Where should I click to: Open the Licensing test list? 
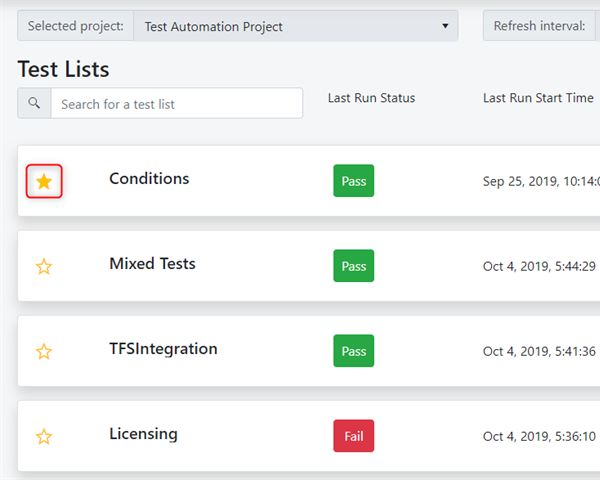143,434
